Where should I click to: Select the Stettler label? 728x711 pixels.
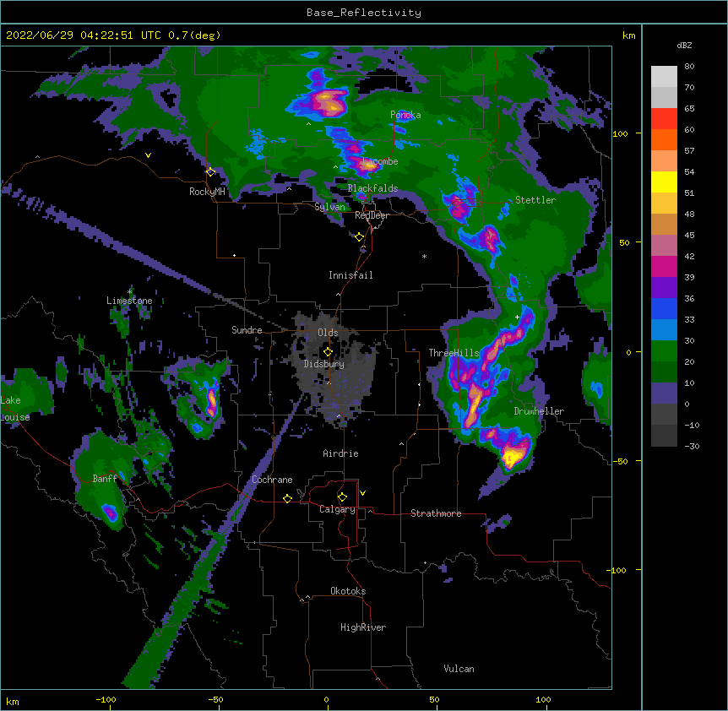pyautogui.click(x=535, y=200)
